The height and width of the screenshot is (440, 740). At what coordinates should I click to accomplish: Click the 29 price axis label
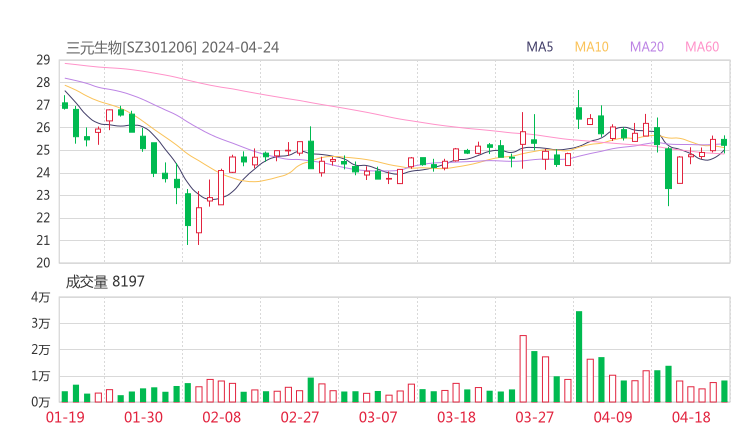point(43,60)
